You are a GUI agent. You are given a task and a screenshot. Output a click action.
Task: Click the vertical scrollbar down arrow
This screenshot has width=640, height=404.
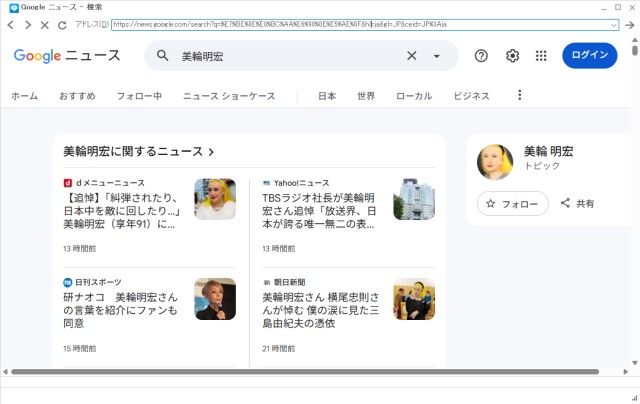pos(635,363)
